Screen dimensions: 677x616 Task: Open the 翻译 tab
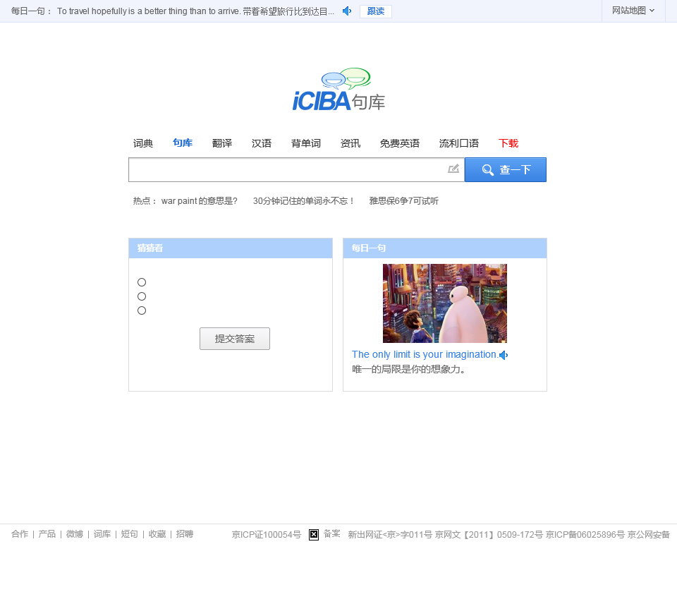coord(222,143)
